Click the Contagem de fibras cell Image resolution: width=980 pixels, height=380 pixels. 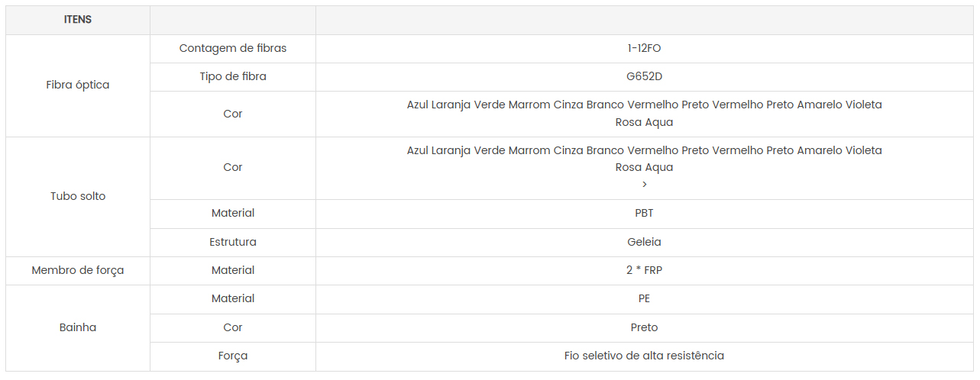(x=233, y=48)
